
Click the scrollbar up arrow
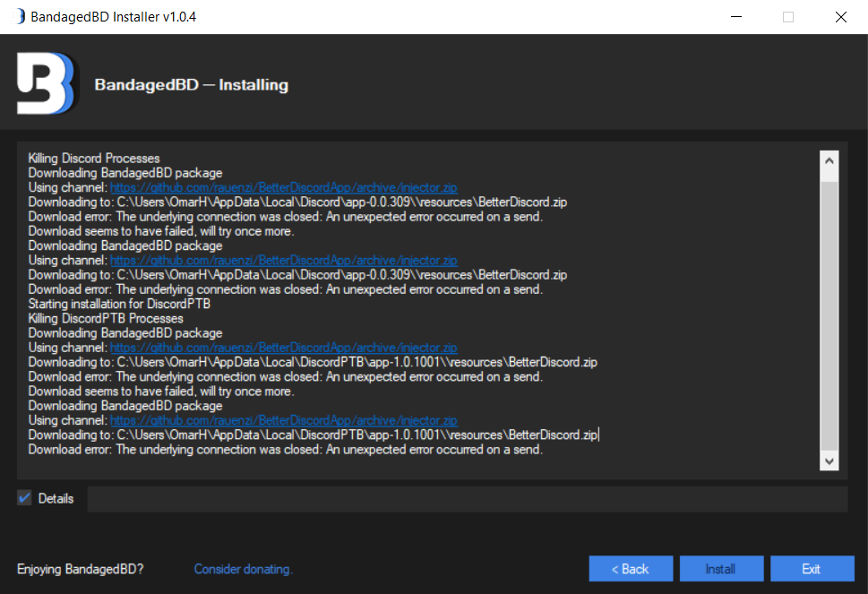[829, 159]
